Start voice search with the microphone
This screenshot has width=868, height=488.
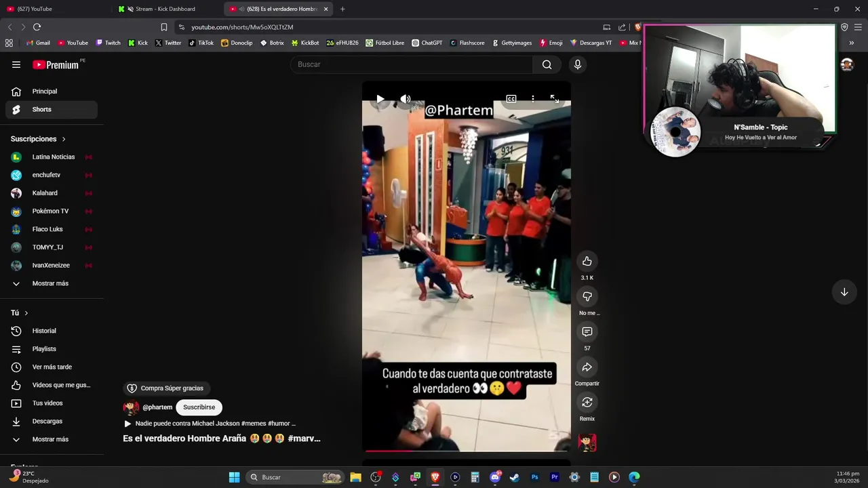click(x=578, y=64)
